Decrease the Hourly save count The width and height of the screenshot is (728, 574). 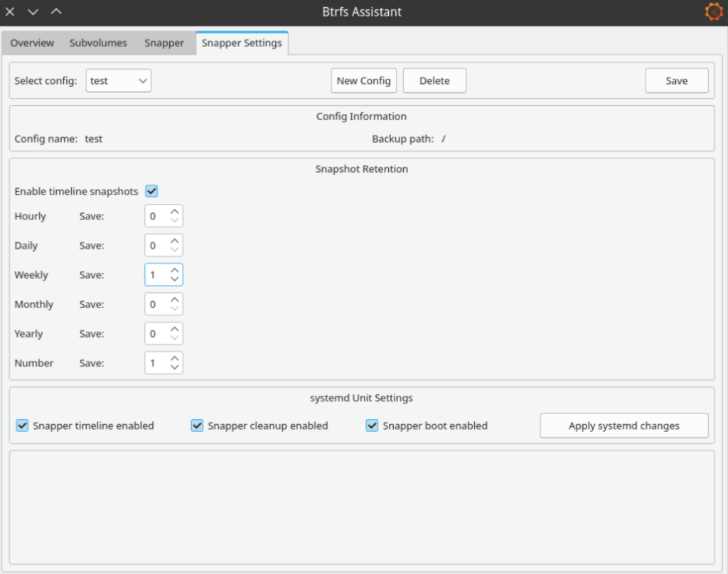coord(175,220)
